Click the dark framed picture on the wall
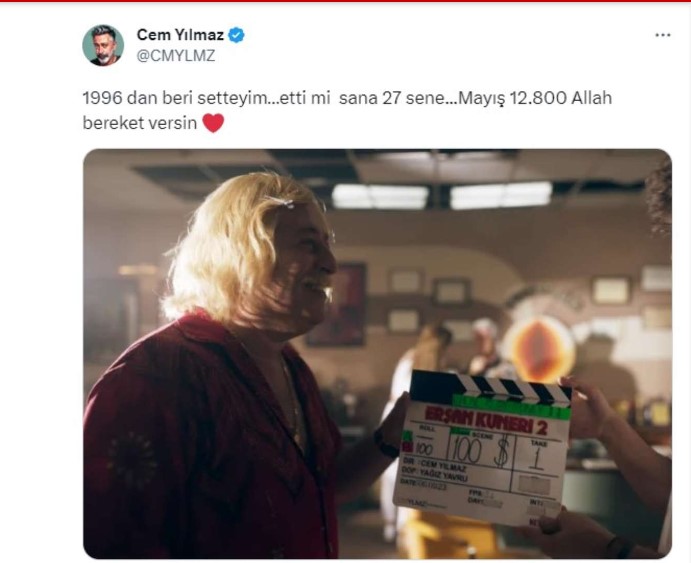 337,304
